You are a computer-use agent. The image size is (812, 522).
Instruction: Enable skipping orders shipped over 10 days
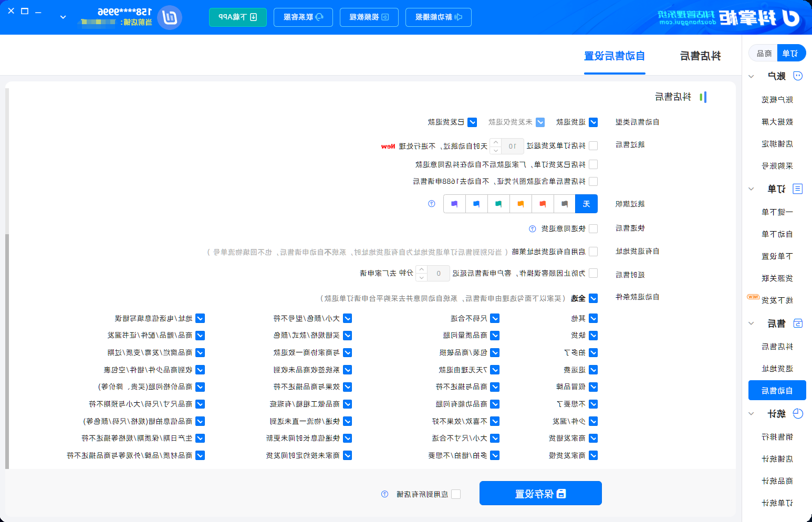(594, 146)
